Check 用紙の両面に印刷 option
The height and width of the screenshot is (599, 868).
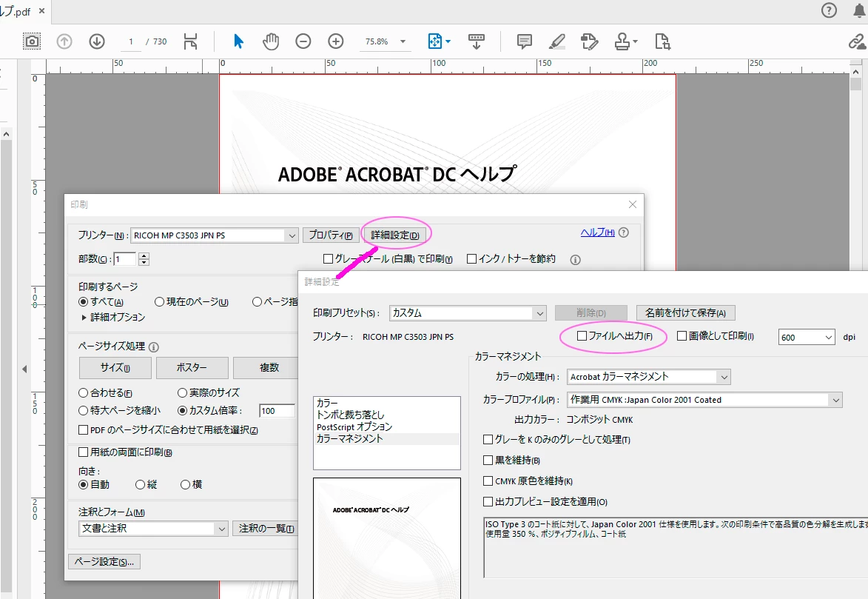[83, 452]
